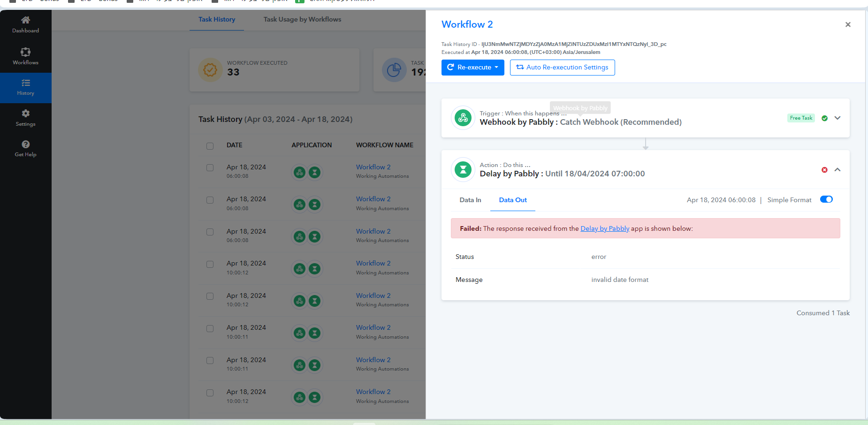The height and width of the screenshot is (425, 868).
Task: Open the Task Usage by Workflows tab
Action: click(x=302, y=20)
